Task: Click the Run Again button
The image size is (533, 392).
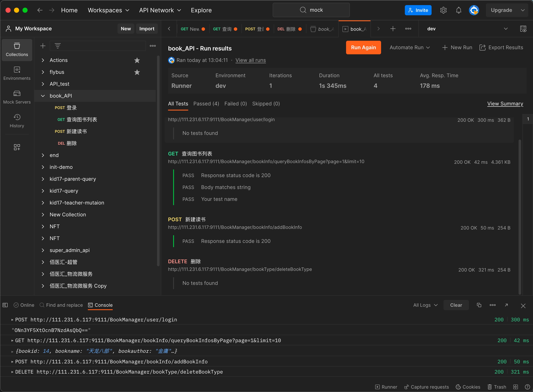Action: tap(363, 48)
